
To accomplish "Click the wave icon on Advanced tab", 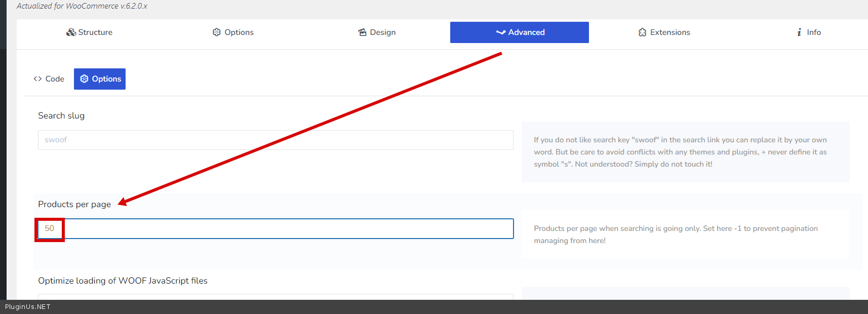I will [501, 32].
